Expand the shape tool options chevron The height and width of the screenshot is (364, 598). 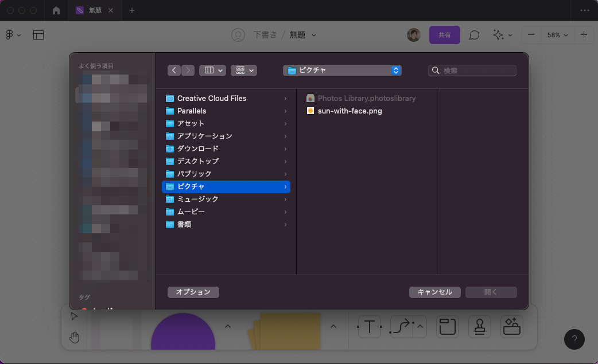[x=228, y=326]
